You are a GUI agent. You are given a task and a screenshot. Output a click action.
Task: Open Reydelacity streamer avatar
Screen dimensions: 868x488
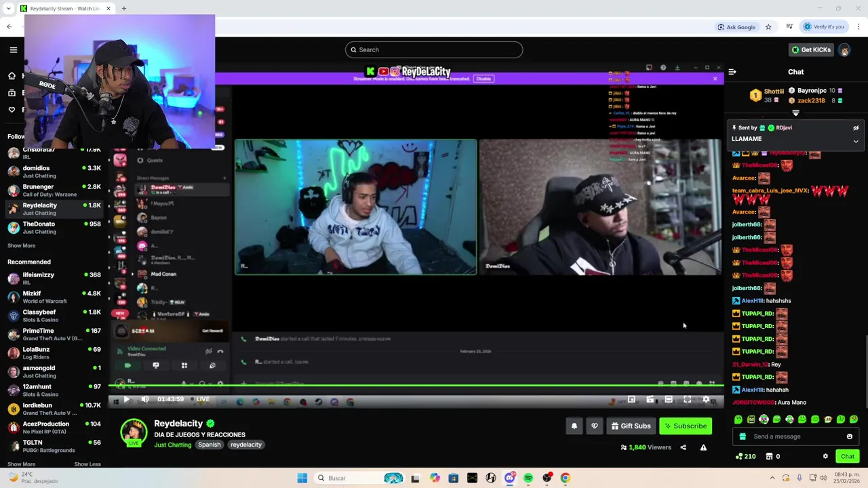click(134, 433)
